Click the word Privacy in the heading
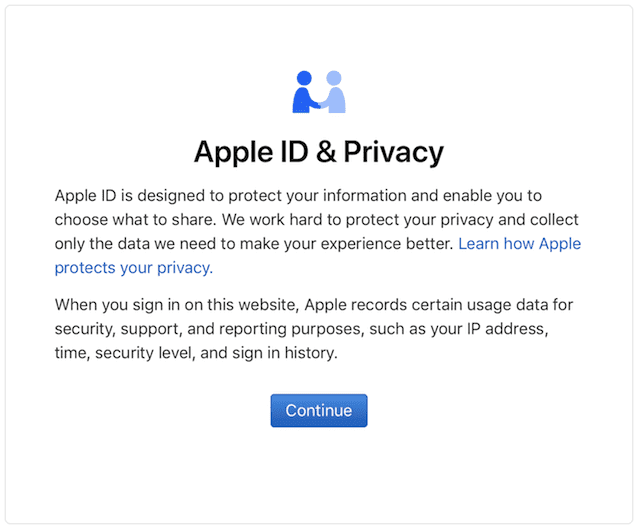 point(393,152)
